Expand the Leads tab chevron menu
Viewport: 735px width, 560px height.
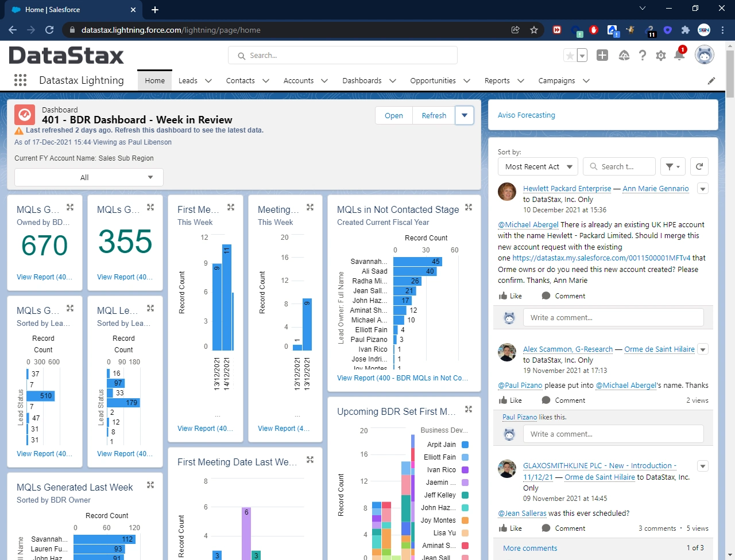pyautogui.click(x=208, y=81)
